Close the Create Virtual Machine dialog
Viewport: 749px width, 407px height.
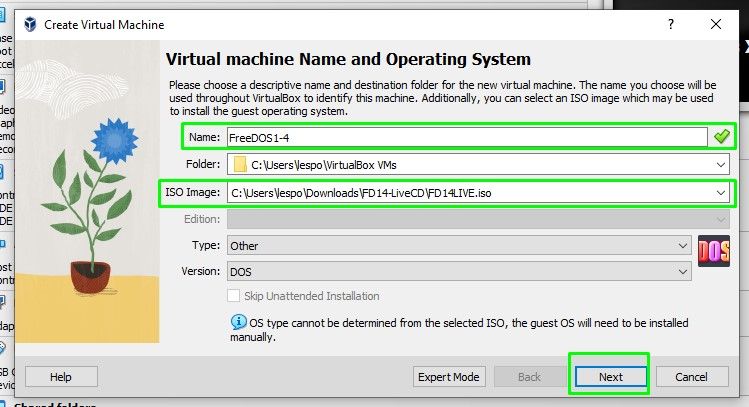(x=716, y=24)
